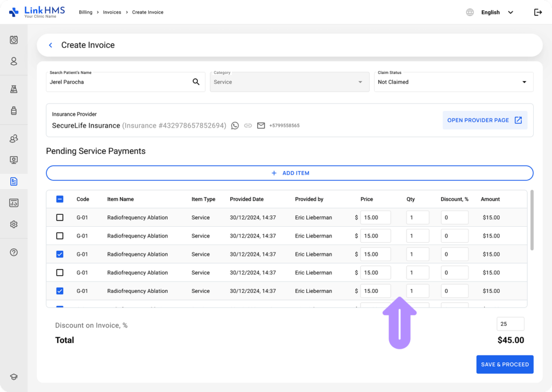The width and height of the screenshot is (552, 392).
Task: Click the Discount field in the third row
Action: (454, 254)
